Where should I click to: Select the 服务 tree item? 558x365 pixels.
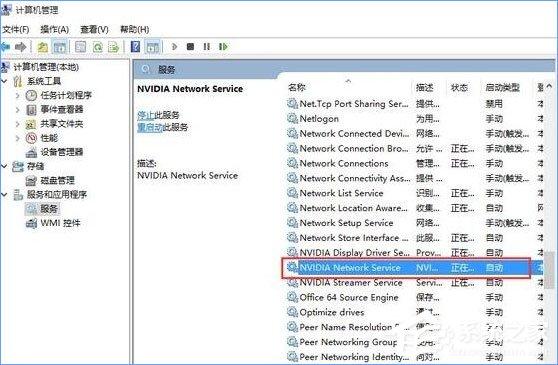point(49,209)
